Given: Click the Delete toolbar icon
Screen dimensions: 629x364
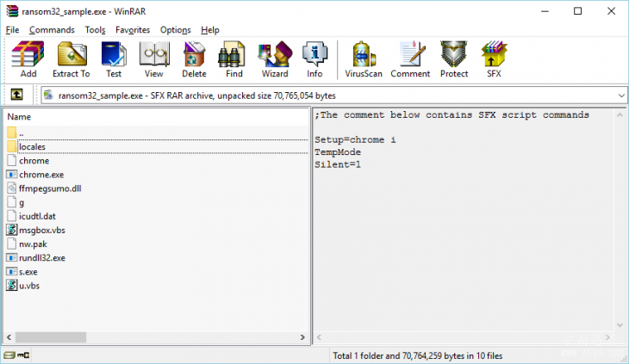Looking at the screenshot, I should (194, 59).
